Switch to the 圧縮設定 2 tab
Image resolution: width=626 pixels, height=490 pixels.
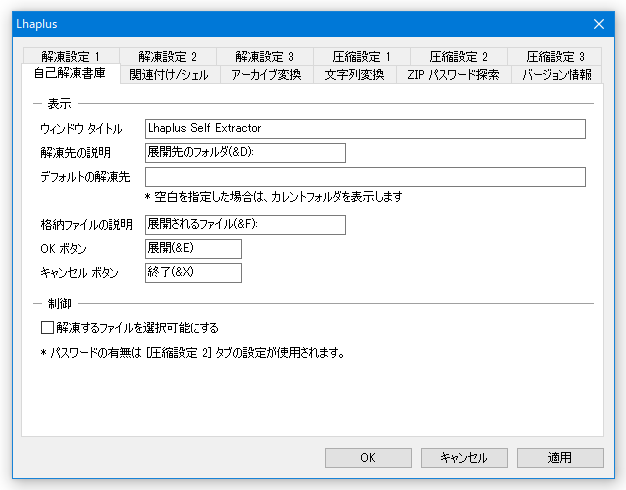click(x=459, y=57)
